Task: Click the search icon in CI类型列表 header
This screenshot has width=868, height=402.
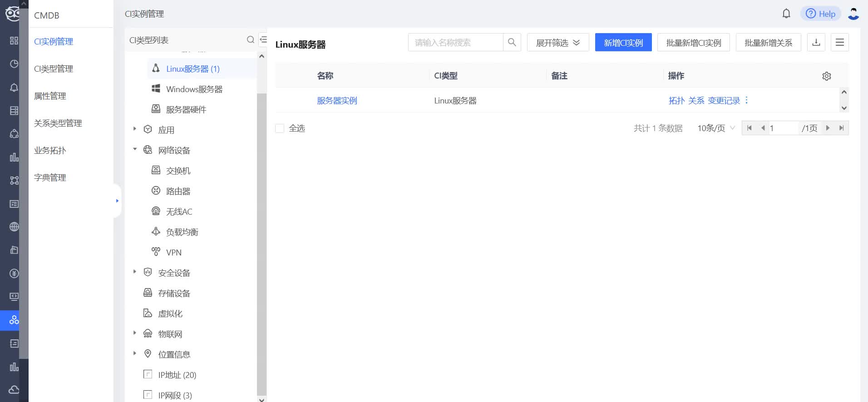Action: (250, 40)
